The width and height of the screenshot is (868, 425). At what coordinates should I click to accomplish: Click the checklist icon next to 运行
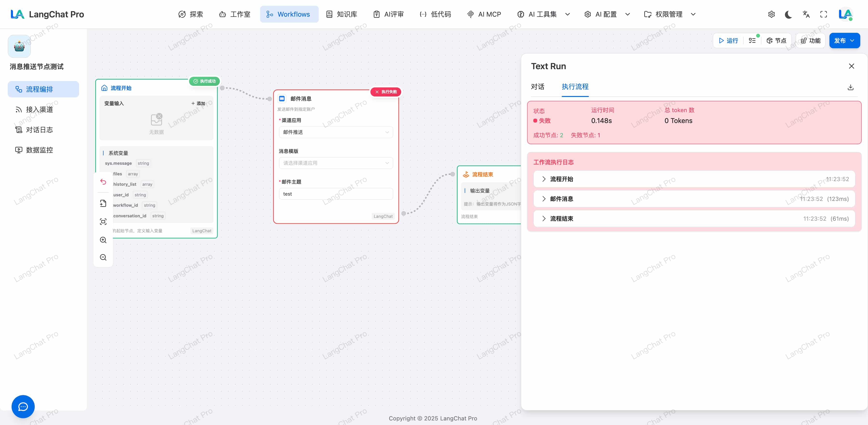pyautogui.click(x=752, y=41)
